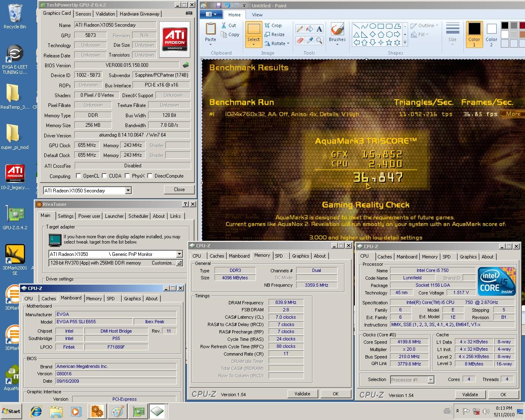Screen dimensions: 525x420
Task: Click OK in the CPU-Z Memory window
Action: click(336, 394)
